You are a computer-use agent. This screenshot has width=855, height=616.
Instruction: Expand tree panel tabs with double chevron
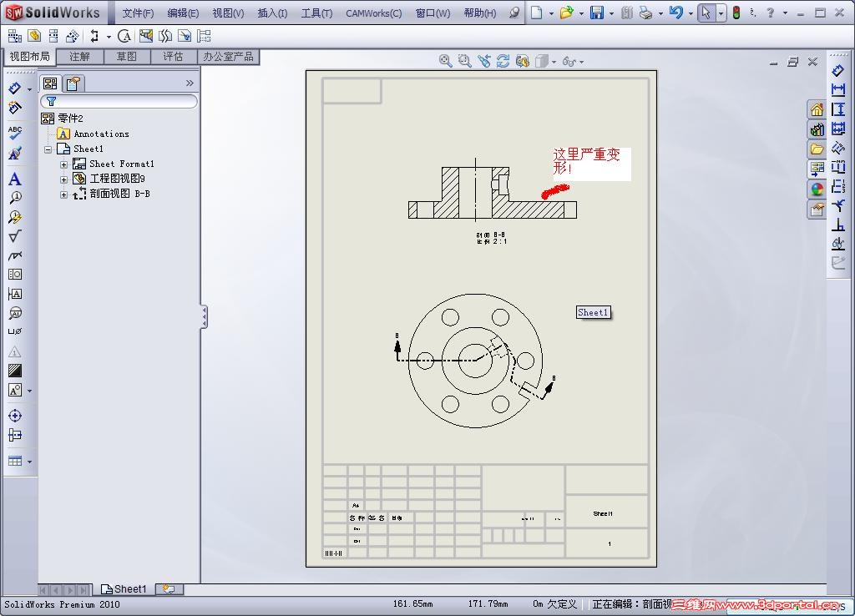(190, 83)
